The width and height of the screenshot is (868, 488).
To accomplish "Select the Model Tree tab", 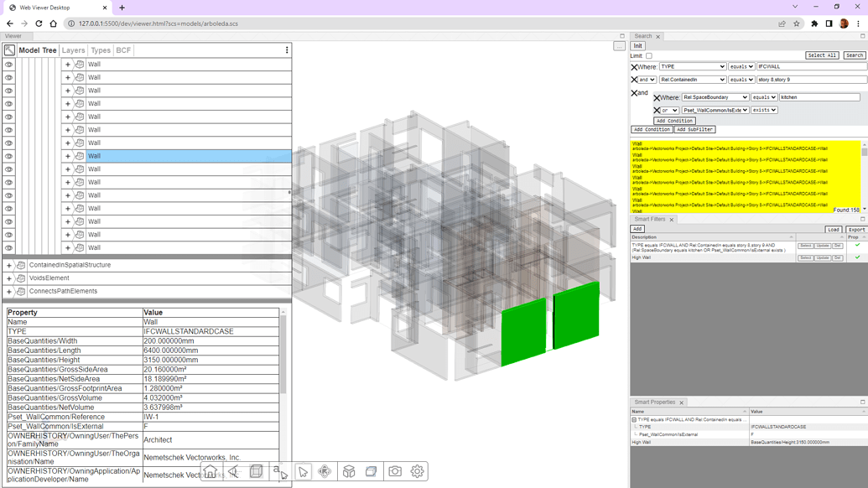I will (x=38, y=49).
